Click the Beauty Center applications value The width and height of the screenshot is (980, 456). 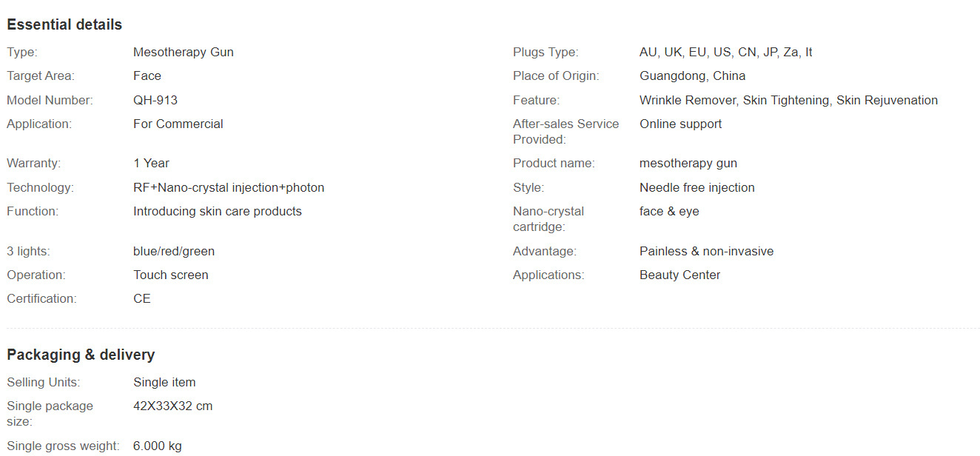tap(679, 275)
